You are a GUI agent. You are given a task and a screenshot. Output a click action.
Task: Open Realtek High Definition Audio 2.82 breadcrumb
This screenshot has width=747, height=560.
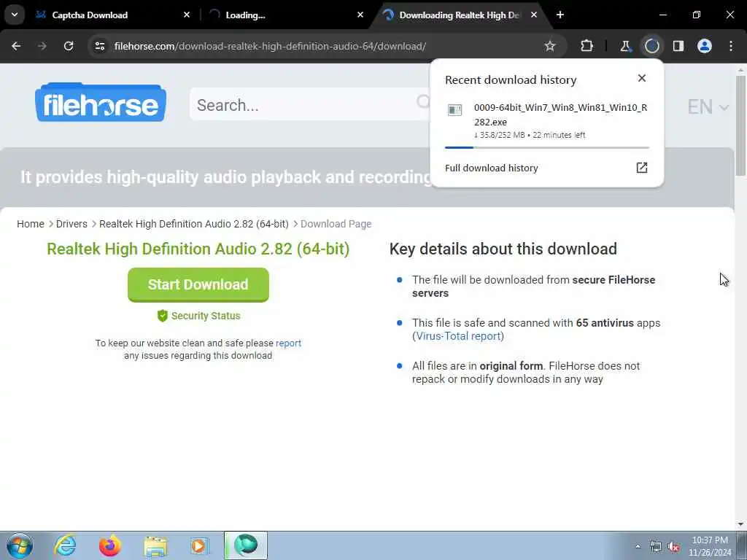click(194, 224)
